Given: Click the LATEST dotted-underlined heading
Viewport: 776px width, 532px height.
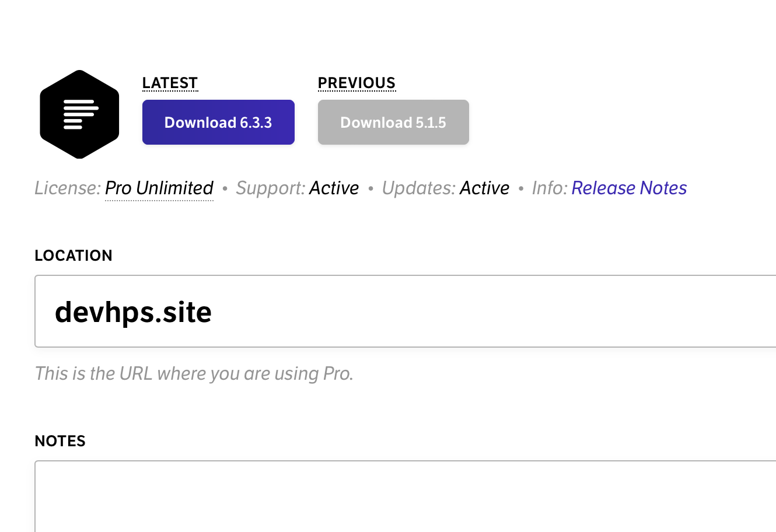Looking at the screenshot, I should tap(170, 83).
